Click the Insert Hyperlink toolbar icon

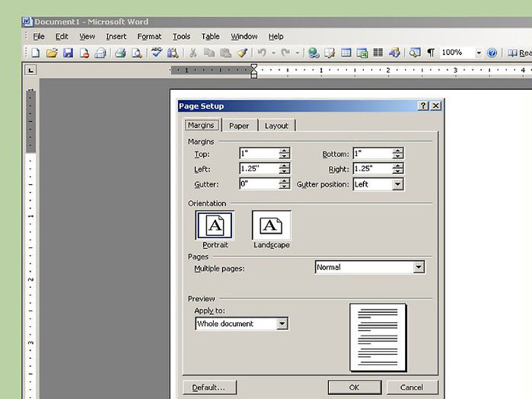[313, 53]
